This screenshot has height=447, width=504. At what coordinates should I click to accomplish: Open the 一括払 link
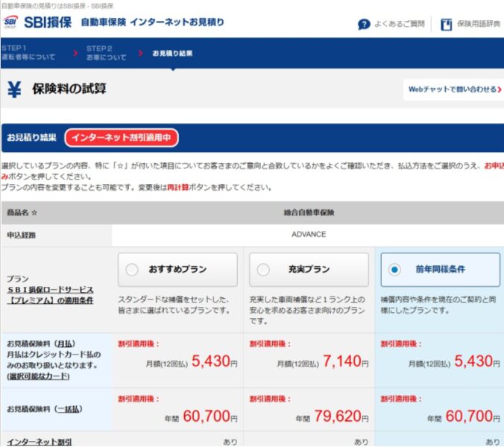[x=68, y=409]
